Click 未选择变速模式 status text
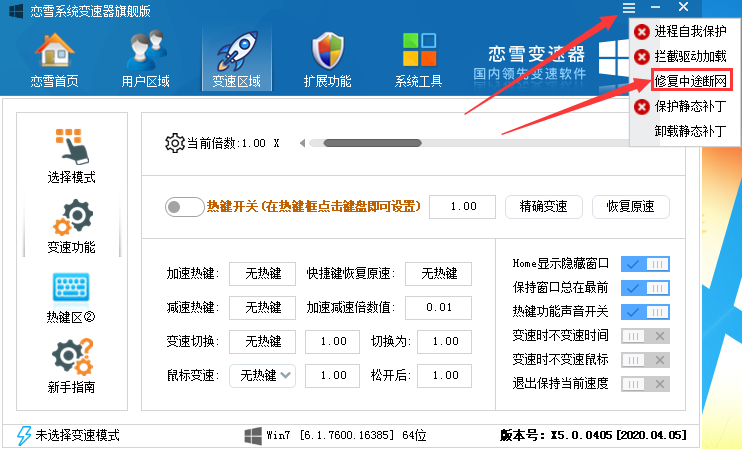 (78, 435)
